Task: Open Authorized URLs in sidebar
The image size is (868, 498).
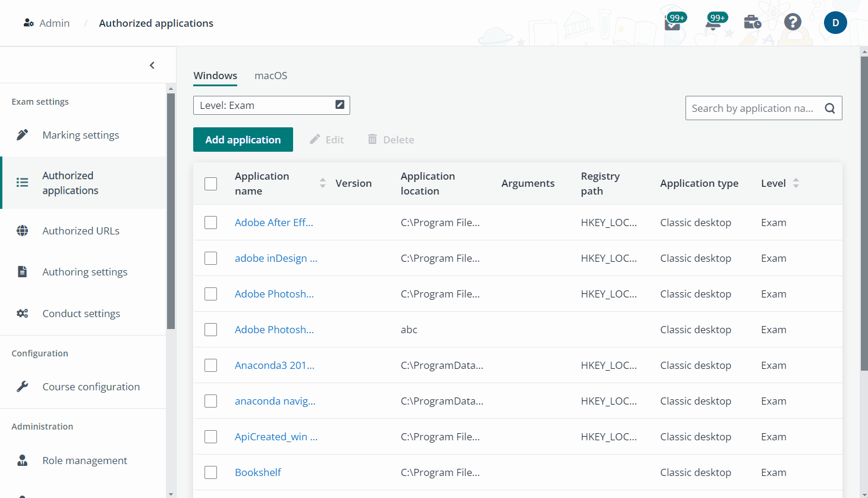Action: point(81,231)
